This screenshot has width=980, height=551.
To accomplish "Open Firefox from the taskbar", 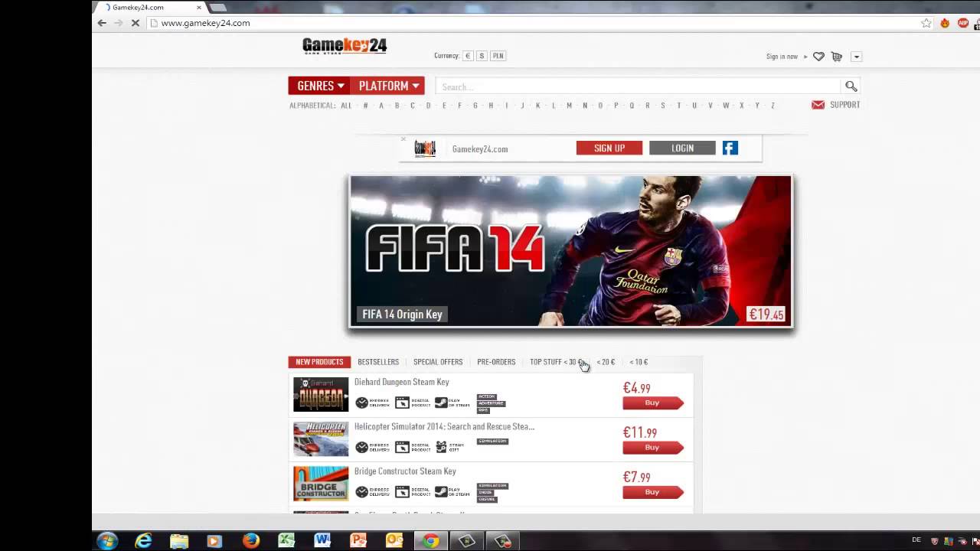I will coord(250,541).
